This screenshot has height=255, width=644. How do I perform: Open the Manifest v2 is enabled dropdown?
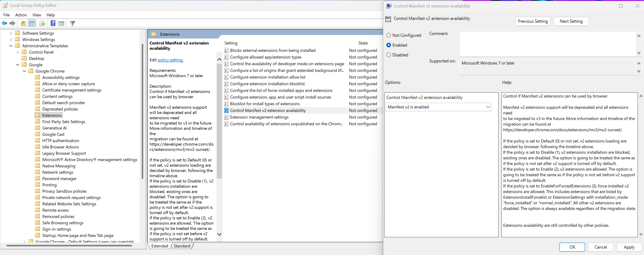438,107
